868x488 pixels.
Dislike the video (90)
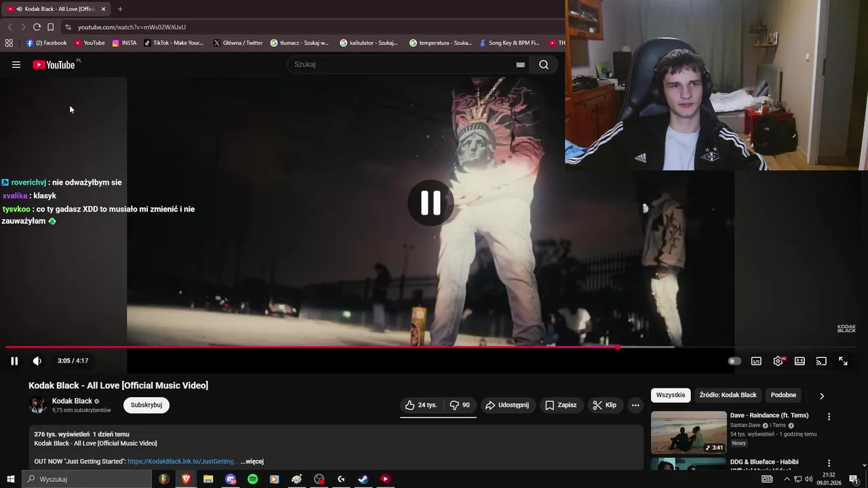(x=460, y=405)
